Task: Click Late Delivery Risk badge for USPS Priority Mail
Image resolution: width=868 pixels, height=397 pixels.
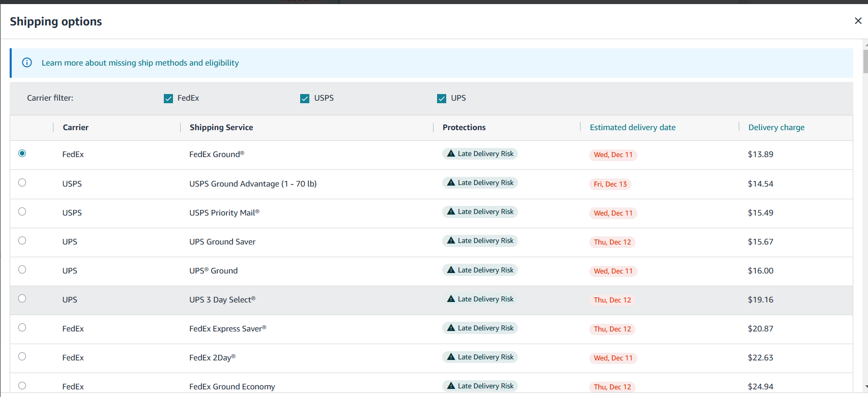Action: [480, 212]
